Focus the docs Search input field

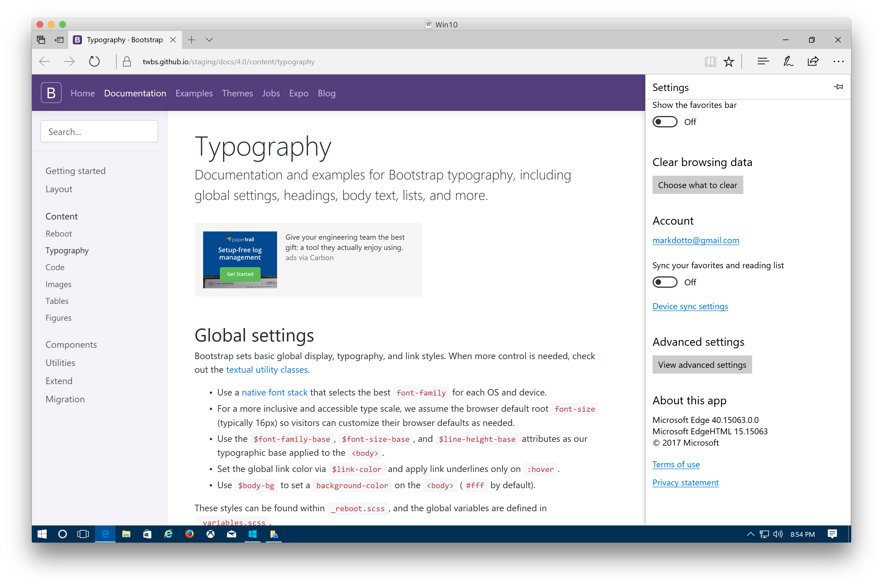[99, 132]
